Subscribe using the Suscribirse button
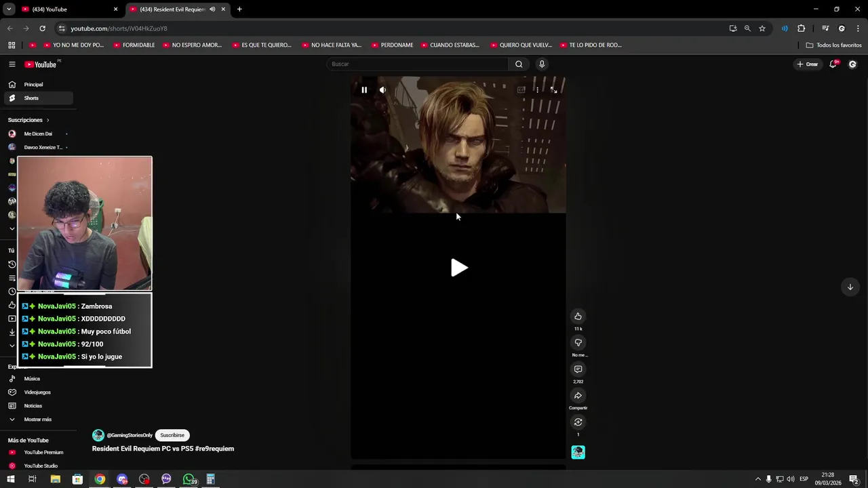This screenshot has height=488, width=868. [172, 435]
